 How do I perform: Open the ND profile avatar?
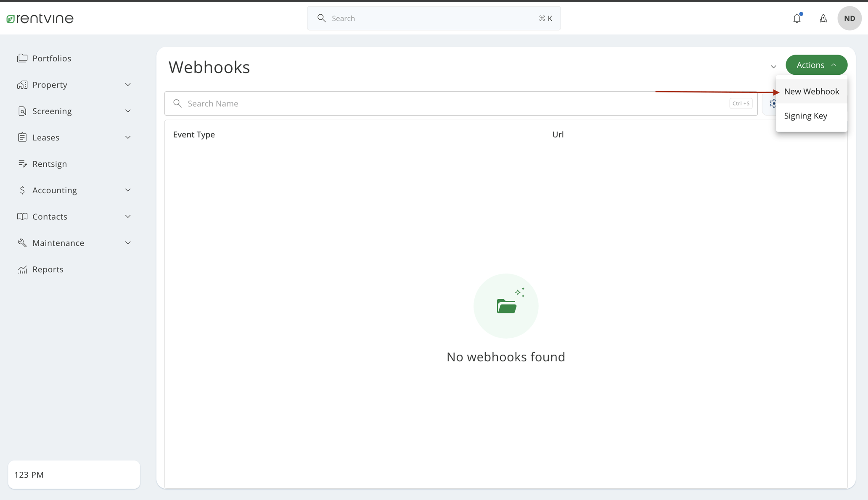(849, 18)
